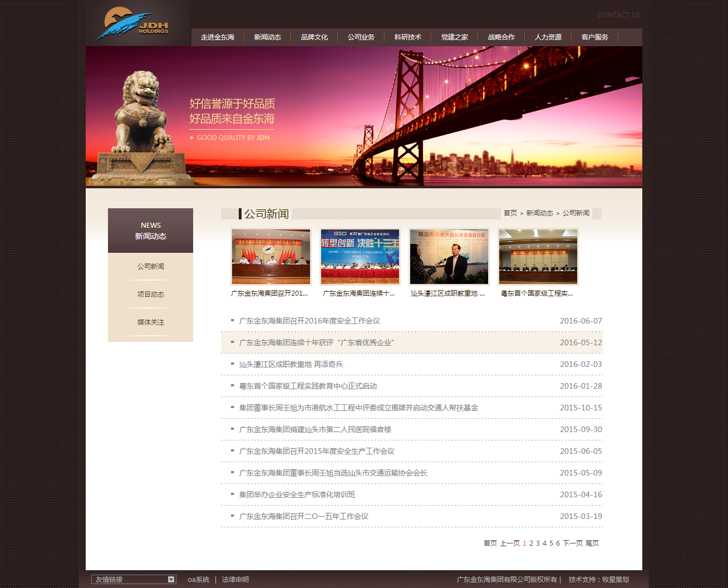Click the JDH Holdings logo
The height and width of the screenshot is (588, 728).
(134, 24)
